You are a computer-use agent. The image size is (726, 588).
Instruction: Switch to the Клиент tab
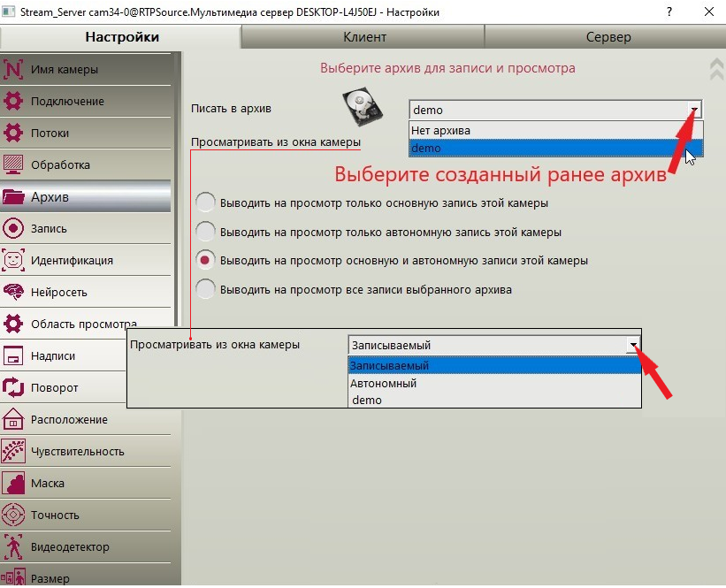pos(364,37)
